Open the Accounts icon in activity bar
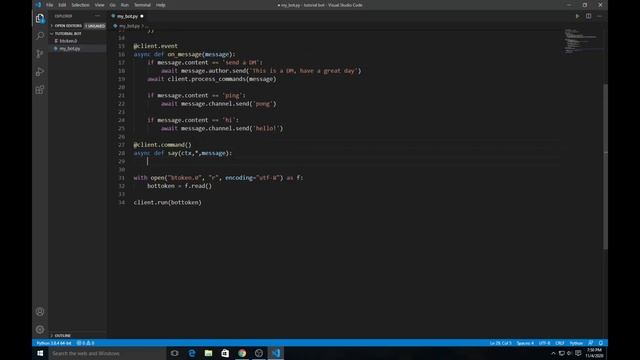This screenshot has height=360, width=640. pos(40,312)
